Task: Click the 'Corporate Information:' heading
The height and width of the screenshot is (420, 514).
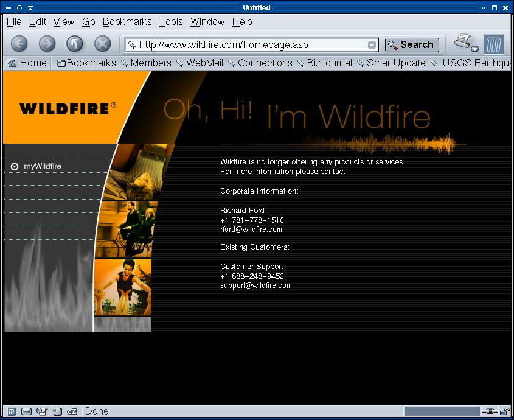Action: [x=259, y=191]
